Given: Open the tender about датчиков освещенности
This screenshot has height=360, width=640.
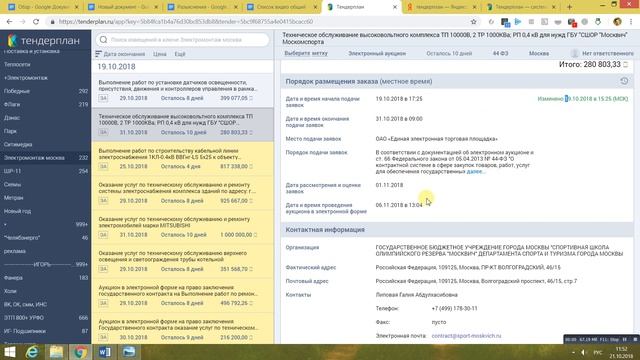Looking at the screenshot, I should pyautogui.click(x=182, y=91).
